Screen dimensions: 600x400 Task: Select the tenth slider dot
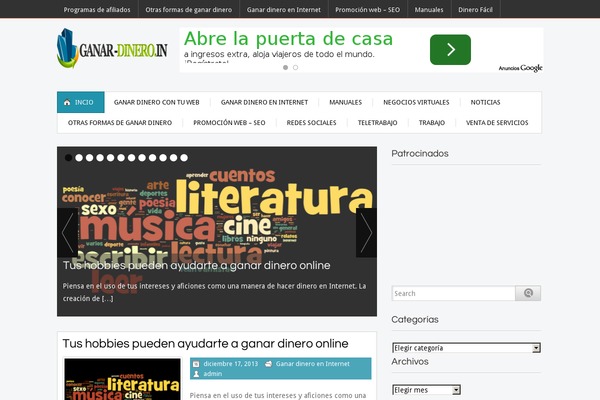tap(163, 158)
